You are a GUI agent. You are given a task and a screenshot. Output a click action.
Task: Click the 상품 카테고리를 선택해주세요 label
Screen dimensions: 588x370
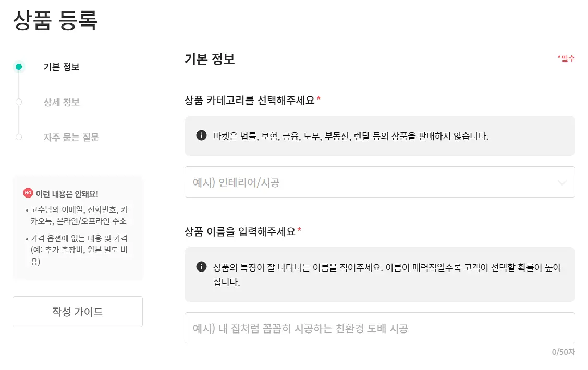click(249, 100)
